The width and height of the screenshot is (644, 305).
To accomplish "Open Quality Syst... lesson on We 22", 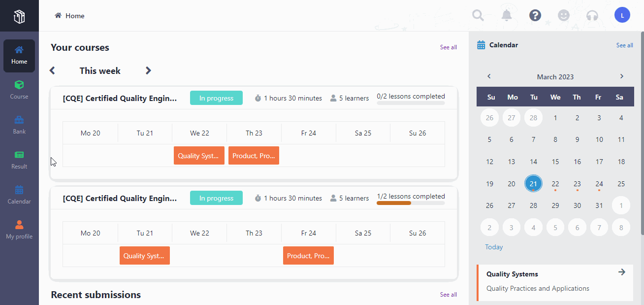I will pyautogui.click(x=199, y=156).
